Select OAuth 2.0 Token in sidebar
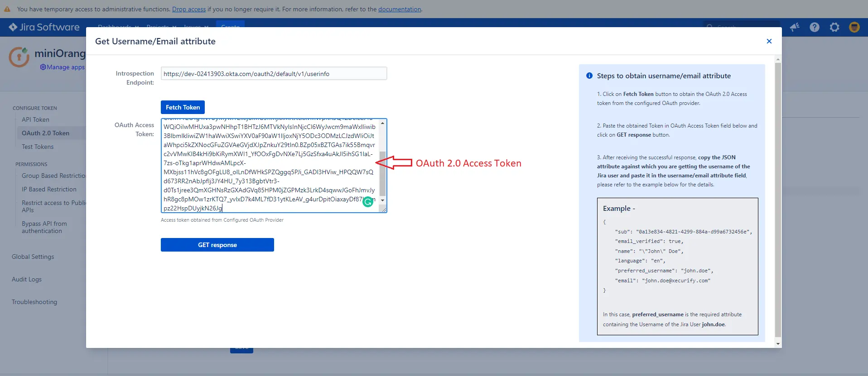Image resolution: width=868 pixels, height=376 pixels. [x=45, y=133]
